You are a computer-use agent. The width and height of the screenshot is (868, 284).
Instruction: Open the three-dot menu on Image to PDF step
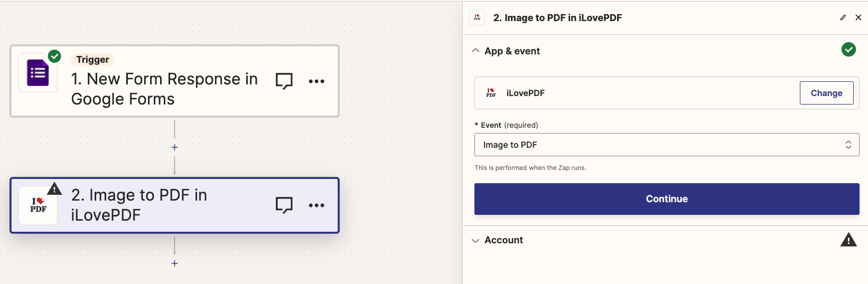tap(316, 205)
